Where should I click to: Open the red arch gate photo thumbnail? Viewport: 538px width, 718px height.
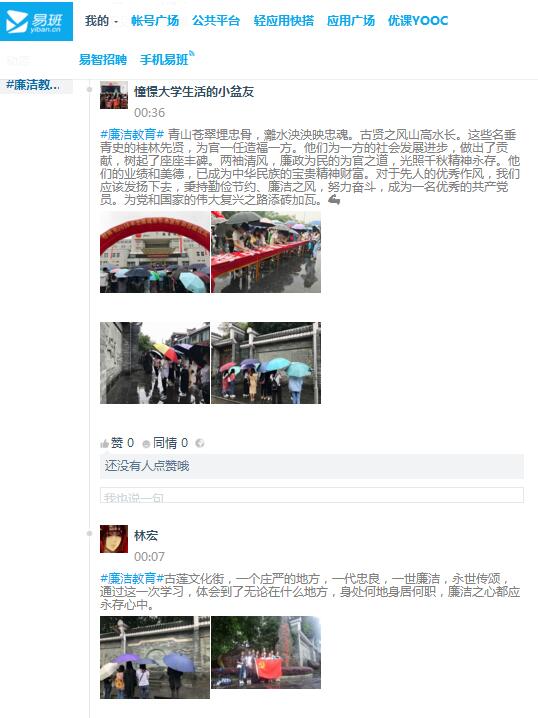pyautogui.click(x=155, y=252)
